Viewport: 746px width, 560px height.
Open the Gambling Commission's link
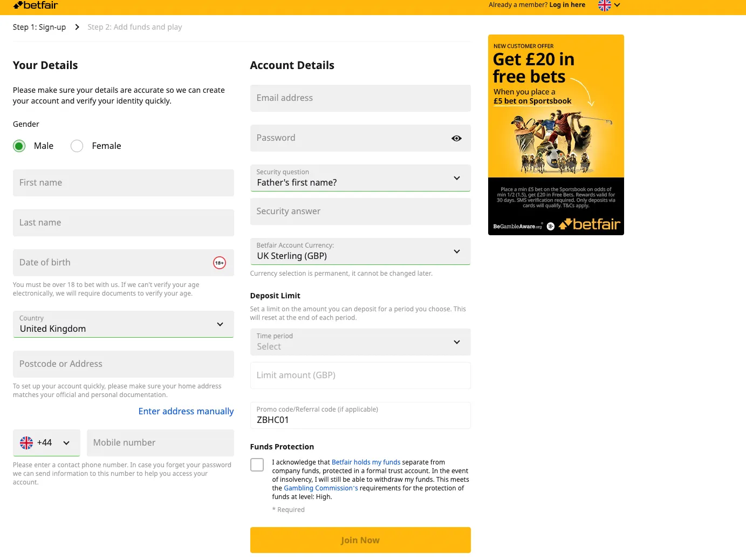click(321, 488)
